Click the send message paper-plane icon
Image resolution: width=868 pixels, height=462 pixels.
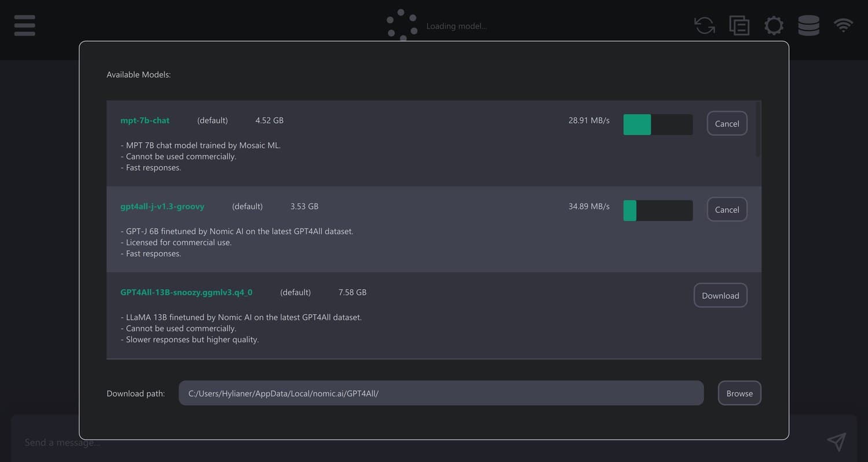point(836,442)
